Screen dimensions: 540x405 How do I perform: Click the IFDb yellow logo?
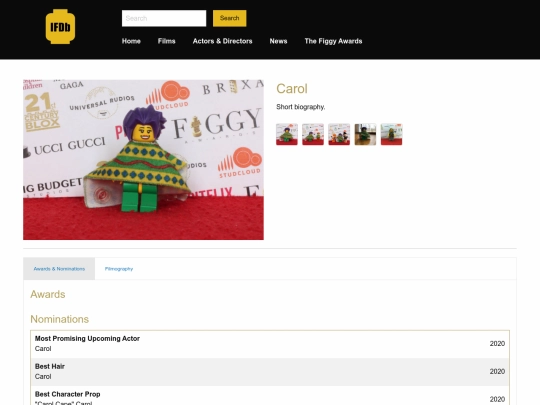coord(60,27)
